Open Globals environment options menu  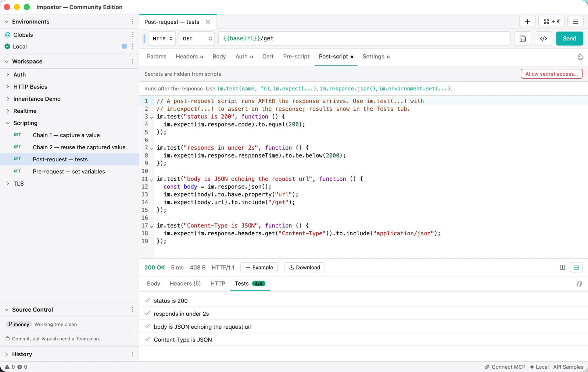tap(132, 35)
